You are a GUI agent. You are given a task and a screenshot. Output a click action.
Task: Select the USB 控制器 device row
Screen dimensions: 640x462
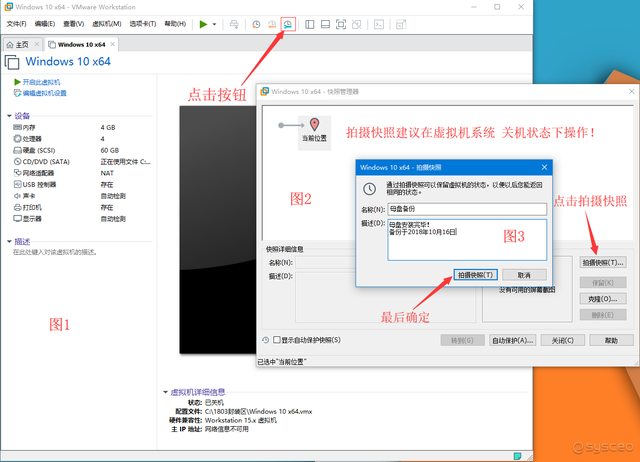click(x=82, y=184)
